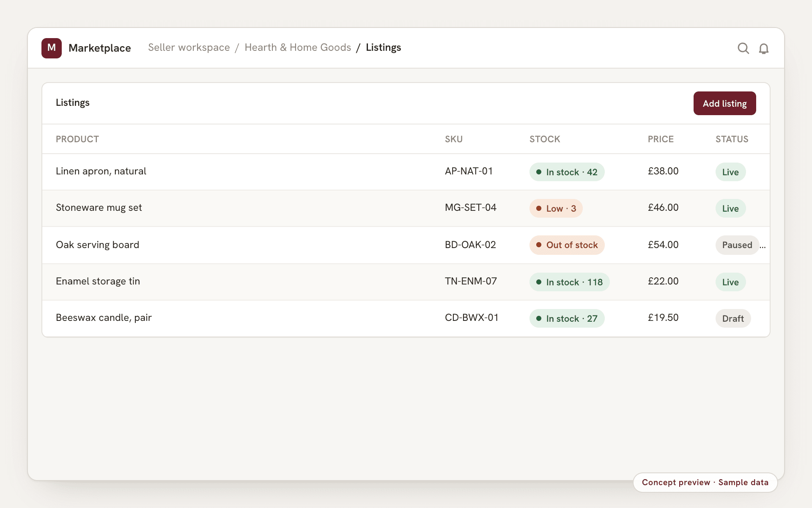This screenshot has height=508, width=812.
Task: Click the Listings panel title
Action: point(73,102)
